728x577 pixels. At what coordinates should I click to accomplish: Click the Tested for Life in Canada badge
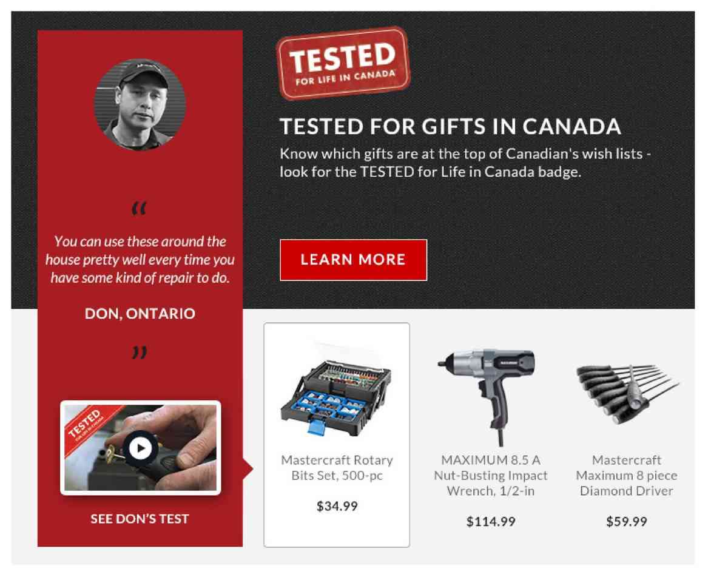[343, 63]
